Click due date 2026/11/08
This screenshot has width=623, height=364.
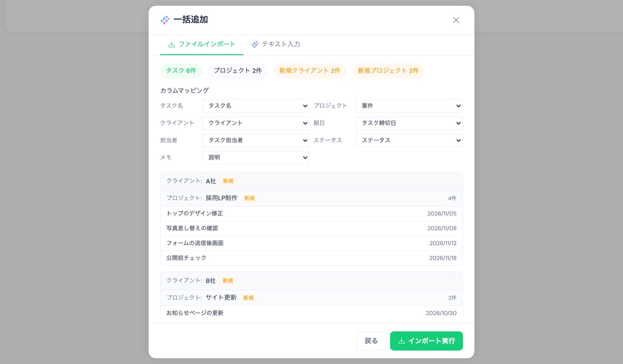pos(442,228)
